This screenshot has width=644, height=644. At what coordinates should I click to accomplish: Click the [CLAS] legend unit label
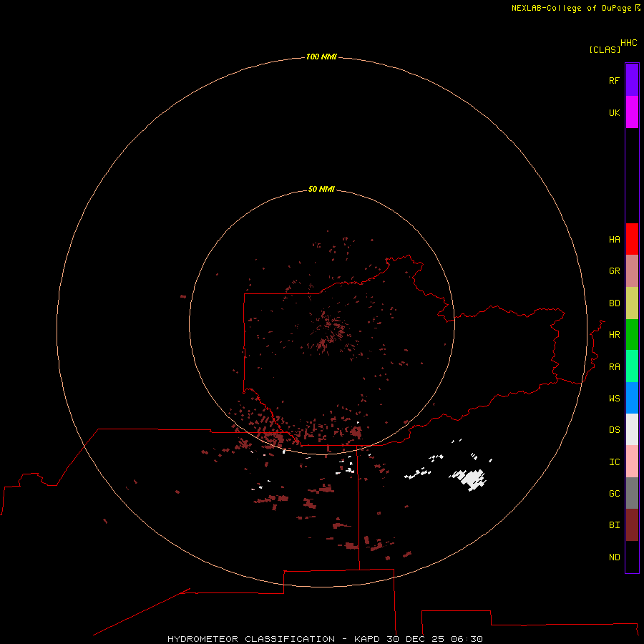pyautogui.click(x=605, y=49)
